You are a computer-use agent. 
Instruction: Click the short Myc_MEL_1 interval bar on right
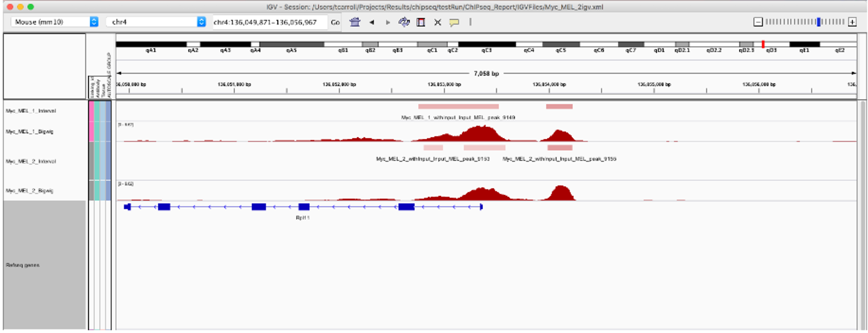[559, 106]
